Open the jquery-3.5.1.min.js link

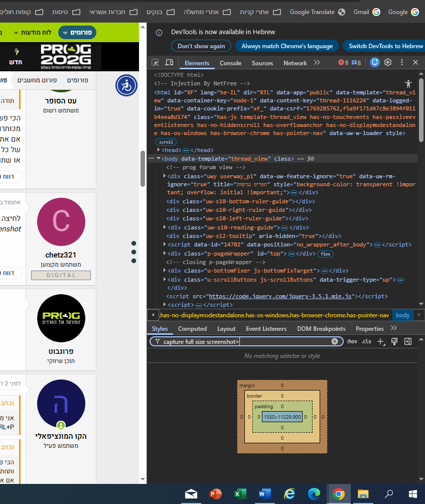281,296
